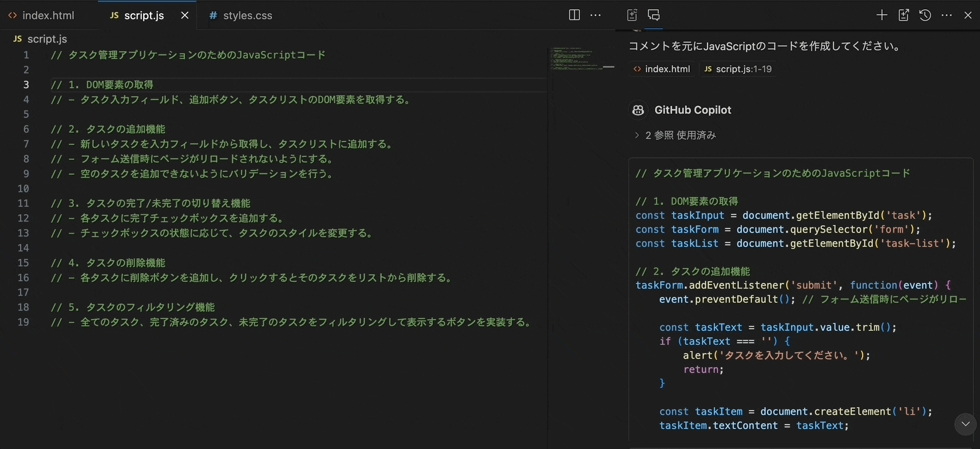
Task: Click 'const taskList' line in chat code
Action: [x=796, y=243]
